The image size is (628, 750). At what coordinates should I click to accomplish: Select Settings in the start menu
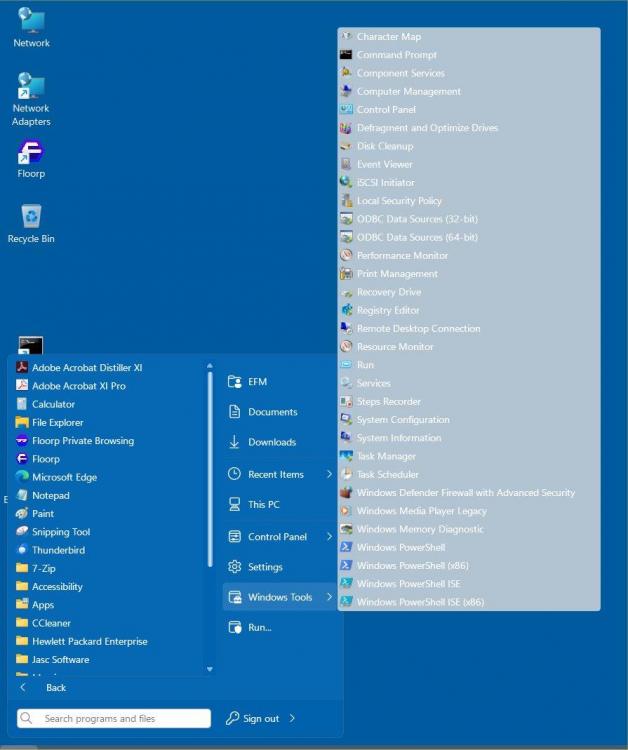tap(265, 567)
